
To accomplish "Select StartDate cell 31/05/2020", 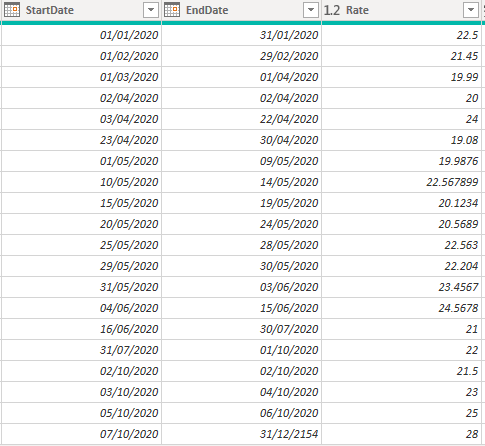I will point(81,287).
